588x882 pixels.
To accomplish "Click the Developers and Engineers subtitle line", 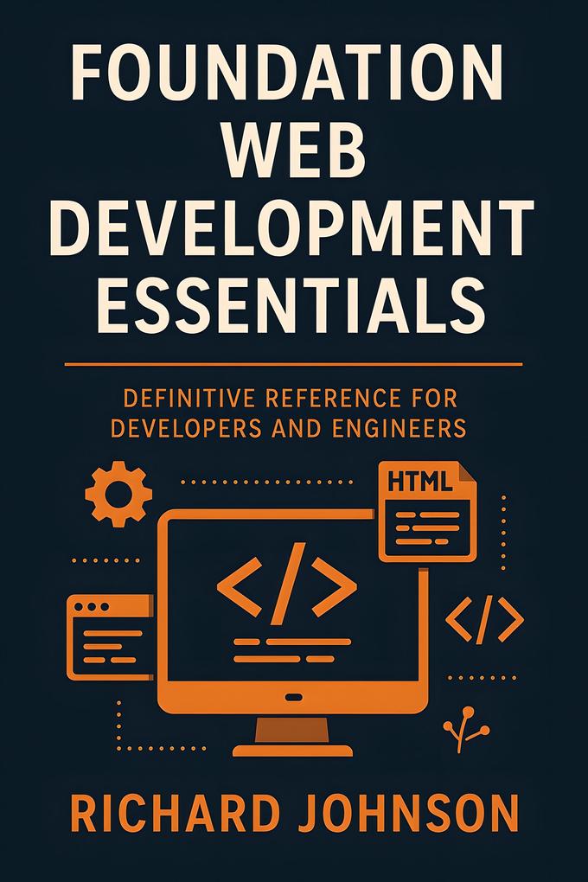I will click(x=289, y=429).
